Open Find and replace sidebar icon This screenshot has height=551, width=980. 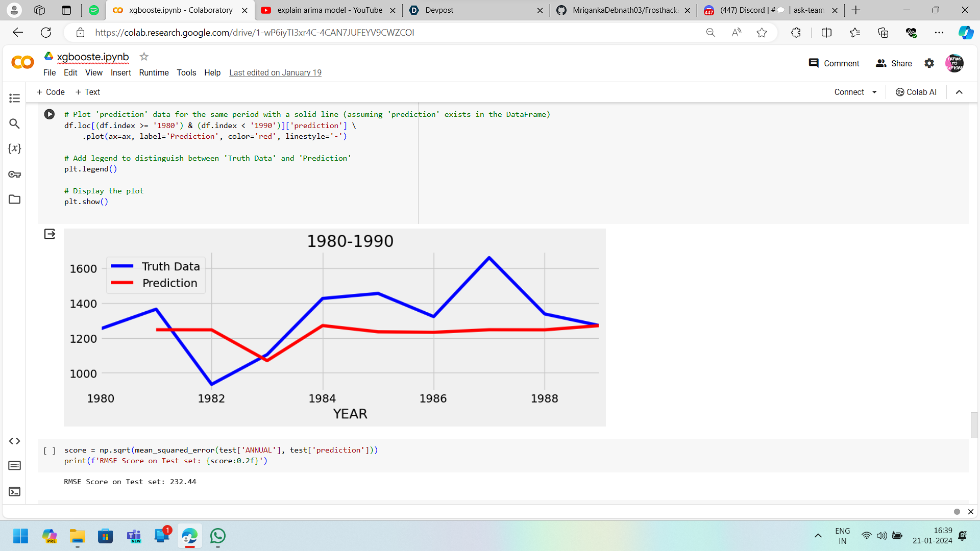14,123
